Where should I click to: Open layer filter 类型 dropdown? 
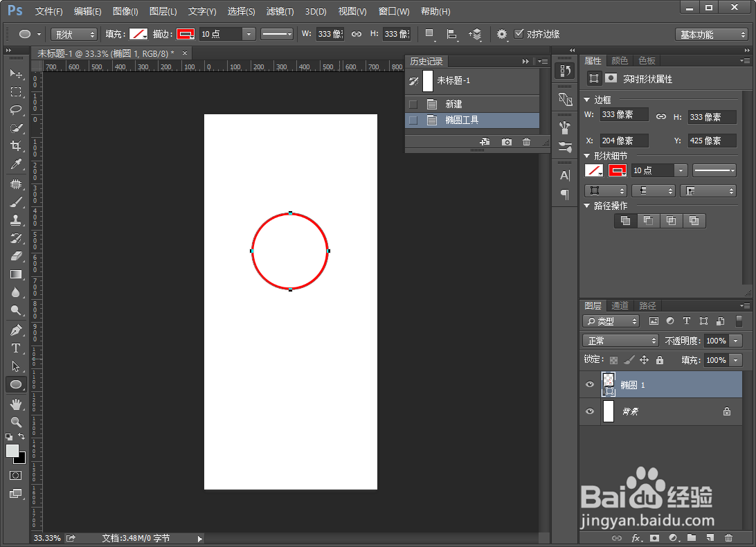click(x=611, y=321)
